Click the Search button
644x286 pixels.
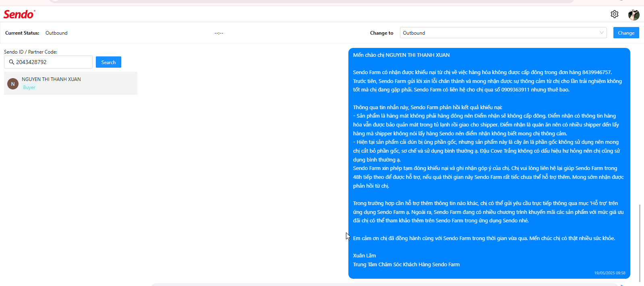point(108,62)
